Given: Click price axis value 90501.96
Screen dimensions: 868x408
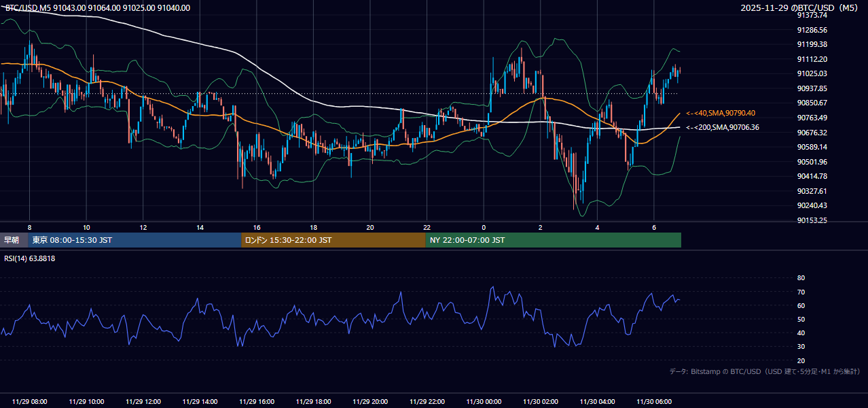Looking at the screenshot, I should [812, 162].
